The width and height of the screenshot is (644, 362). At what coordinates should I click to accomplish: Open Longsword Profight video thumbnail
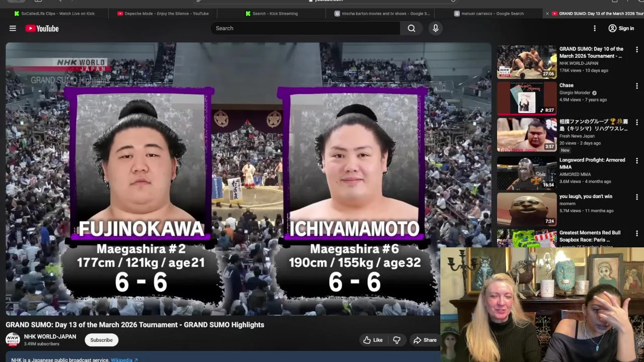(x=527, y=173)
